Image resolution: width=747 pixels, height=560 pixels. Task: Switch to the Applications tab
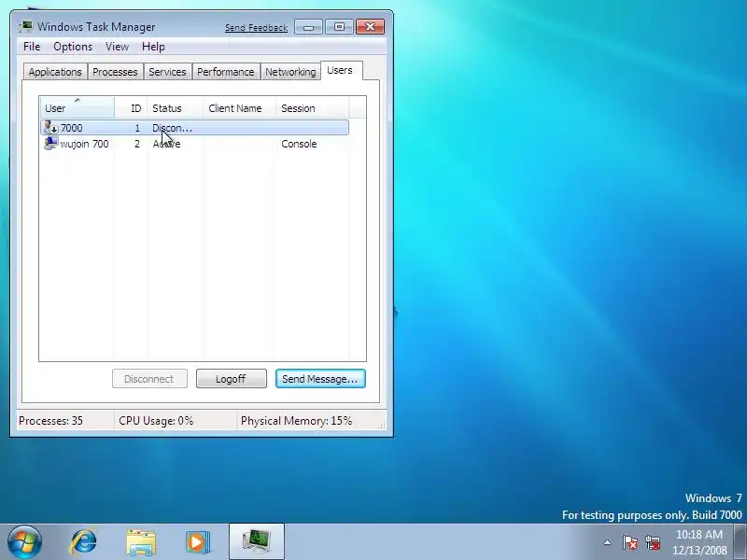click(x=55, y=72)
